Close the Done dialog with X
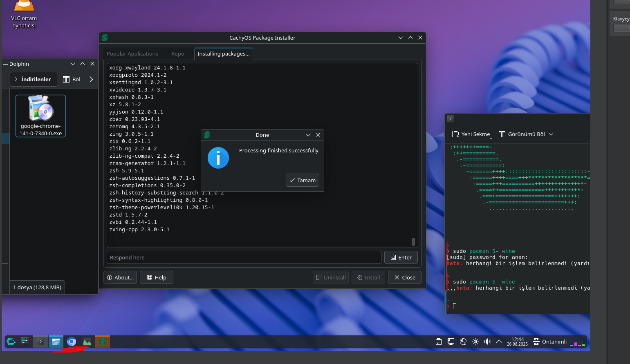Screen dimensions: 630x364 pos(318,135)
